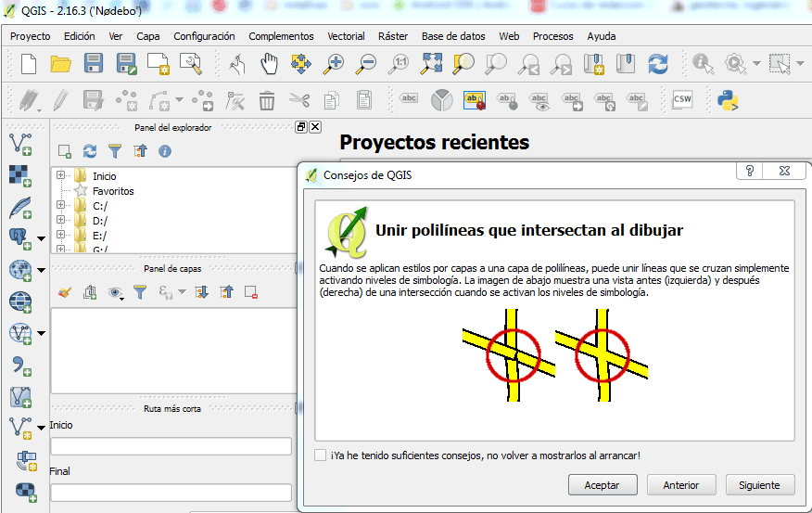Open the Procesos menu
The height and width of the screenshot is (513, 812).
552,36
